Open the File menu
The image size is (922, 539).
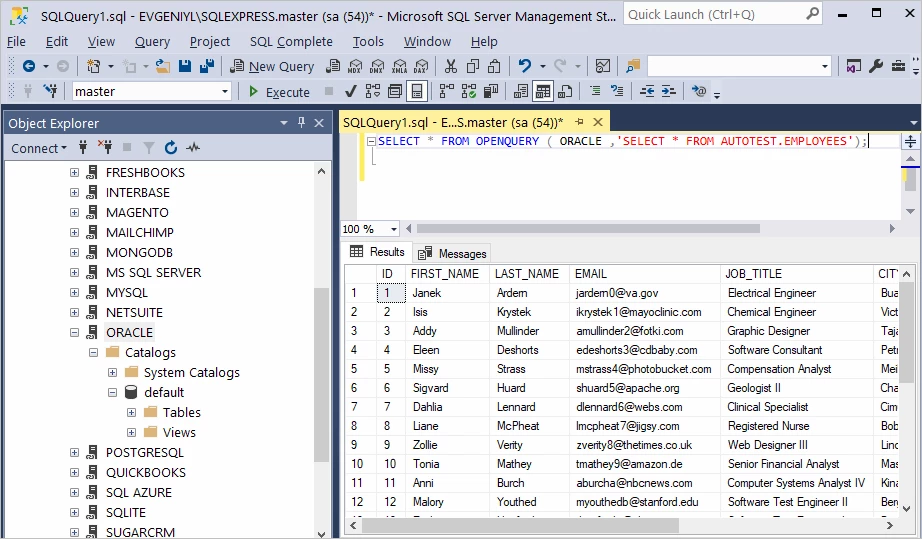pyautogui.click(x=16, y=41)
